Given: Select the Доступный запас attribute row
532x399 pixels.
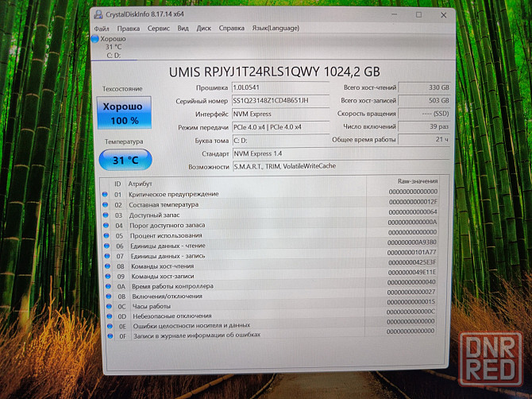Looking at the screenshot, I should [271, 215].
